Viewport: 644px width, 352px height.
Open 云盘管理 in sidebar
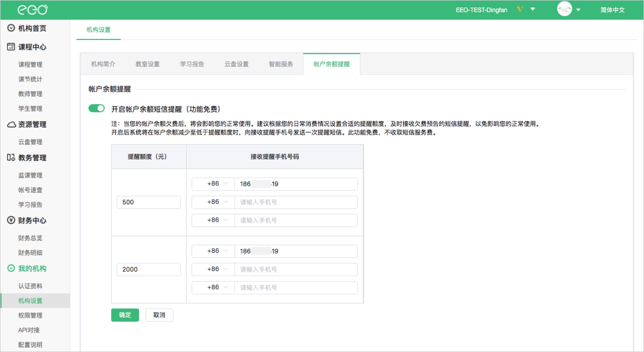coord(30,142)
